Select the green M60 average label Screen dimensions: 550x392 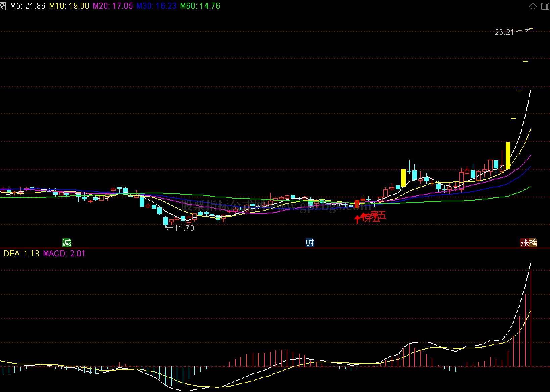click(200, 6)
